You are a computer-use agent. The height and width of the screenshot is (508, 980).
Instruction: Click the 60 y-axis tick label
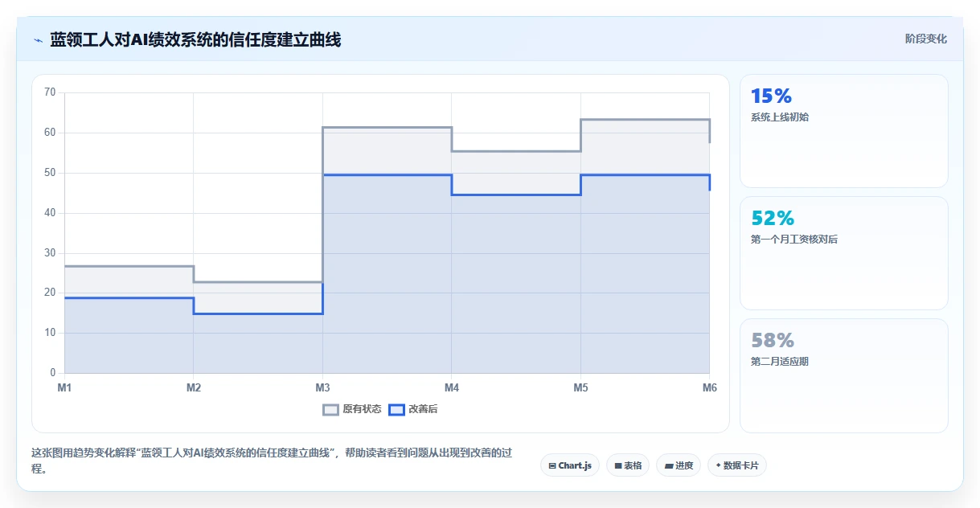pos(50,133)
